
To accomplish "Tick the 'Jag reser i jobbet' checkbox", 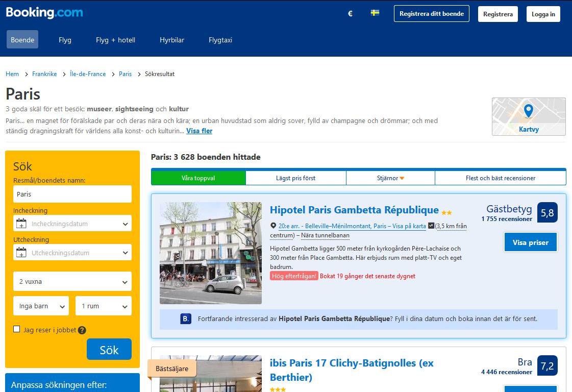I will point(17,329).
